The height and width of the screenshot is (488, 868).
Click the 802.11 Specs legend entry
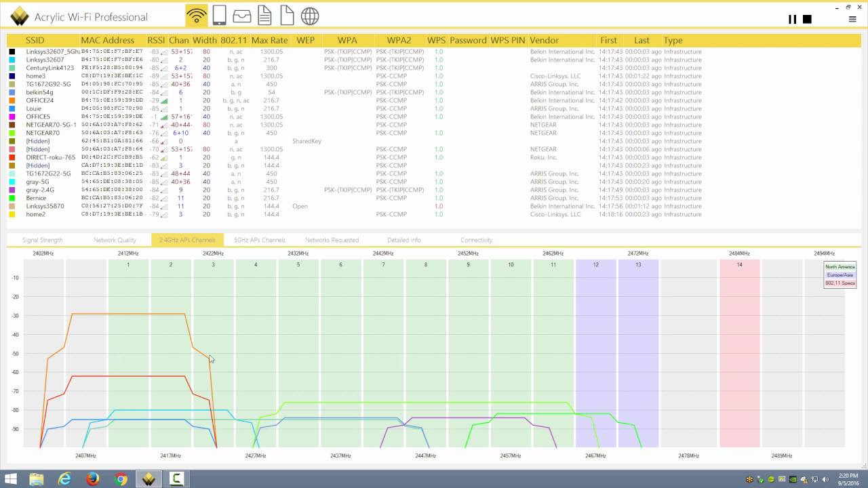840,283
